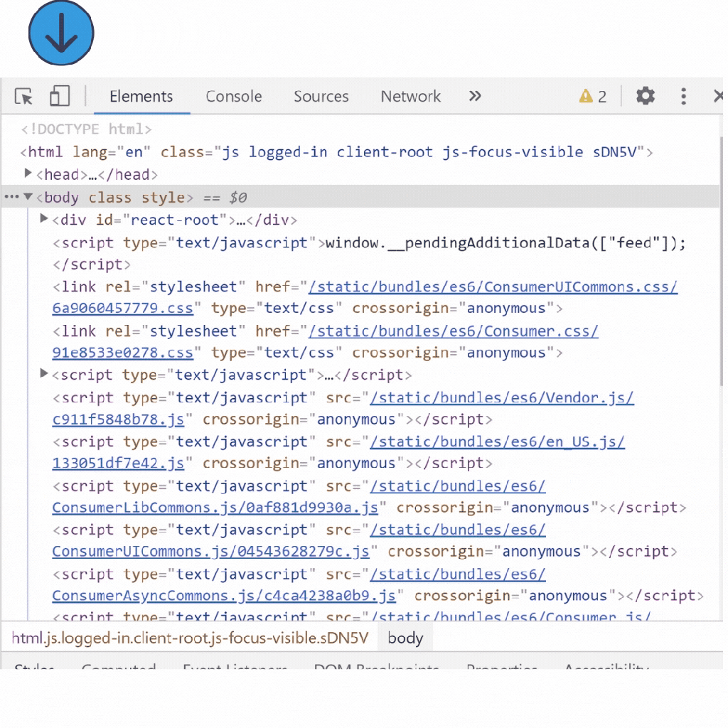Expand the head element node
The width and height of the screenshot is (728, 728).
[28, 173]
